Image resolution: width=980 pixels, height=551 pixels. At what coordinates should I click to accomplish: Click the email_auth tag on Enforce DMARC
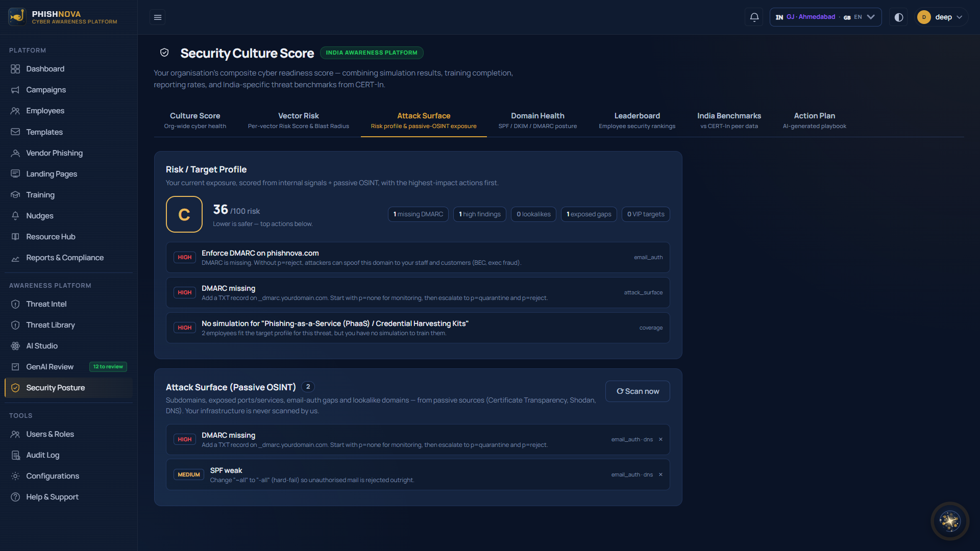point(648,258)
